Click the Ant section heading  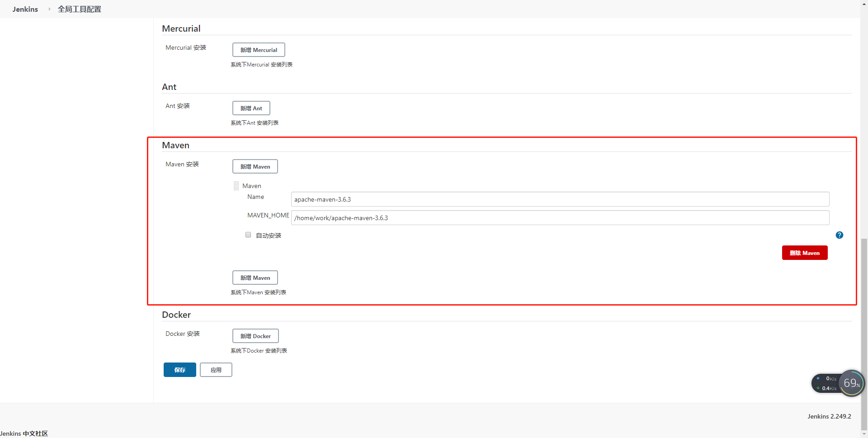[169, 87]
